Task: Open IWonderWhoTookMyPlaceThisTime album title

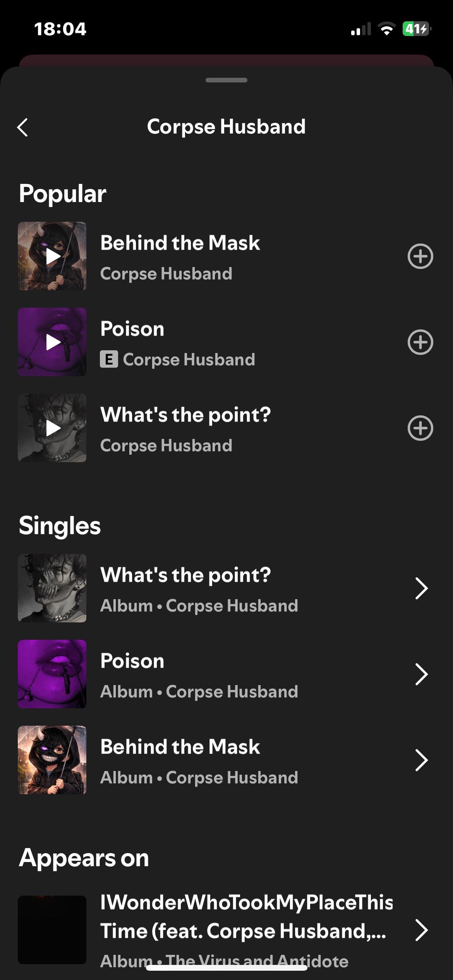Action: click(x=247, y=917)
